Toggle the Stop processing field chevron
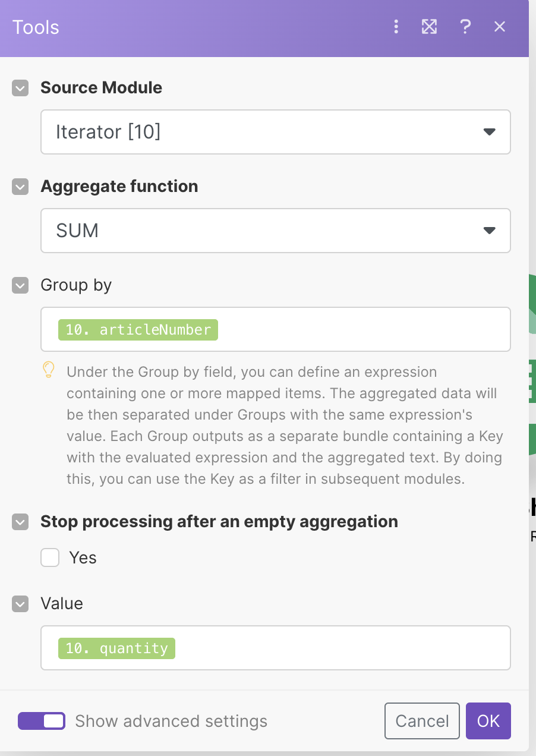 point(20,522)
